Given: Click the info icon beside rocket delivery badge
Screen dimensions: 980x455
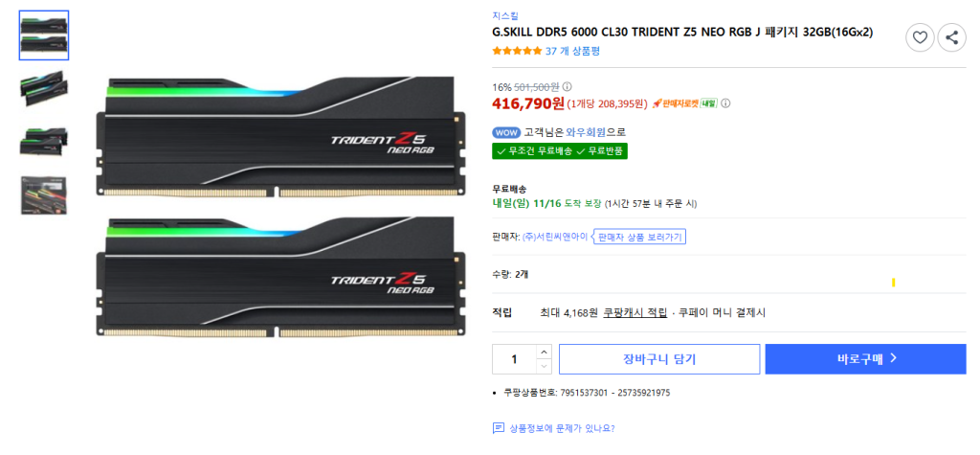Looking at the screenshot, I should [725, 103].
